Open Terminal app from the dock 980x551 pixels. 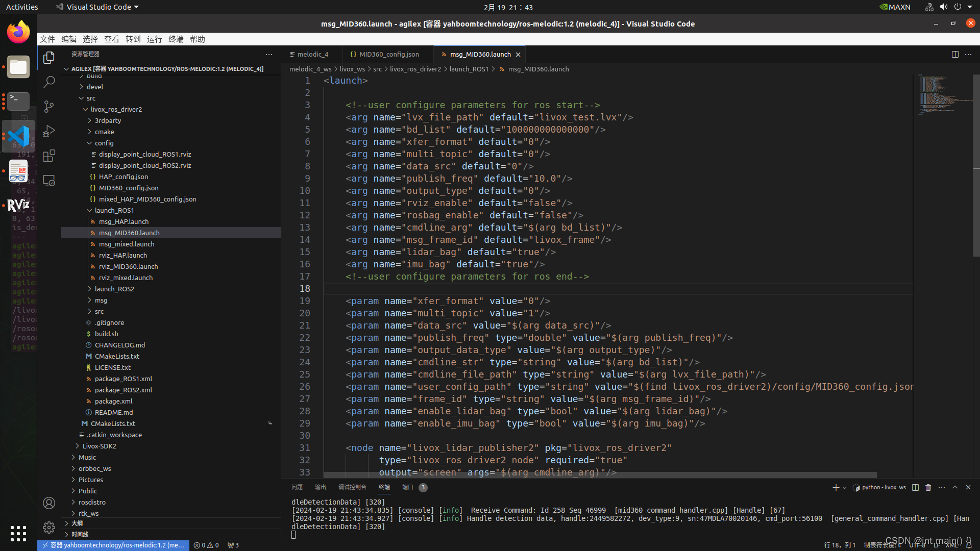pos(18,102)
